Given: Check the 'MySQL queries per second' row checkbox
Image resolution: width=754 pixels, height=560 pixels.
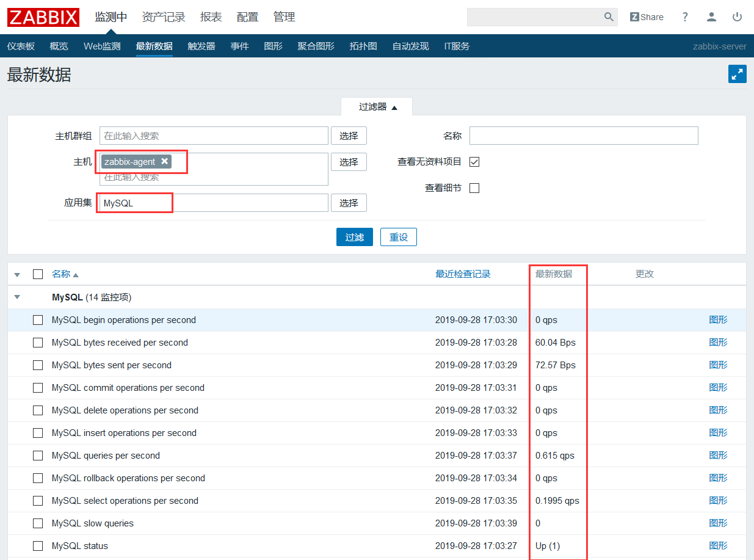Looking at the screenshot, I should pos(38,456).
